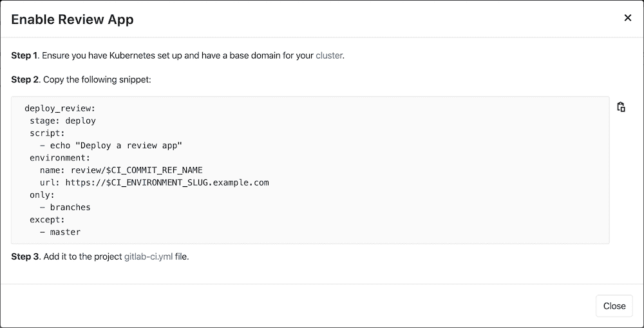Click the deploy_review: line in the snippet
The height and width of the screenshot is (328, 644).
(60, 108)
